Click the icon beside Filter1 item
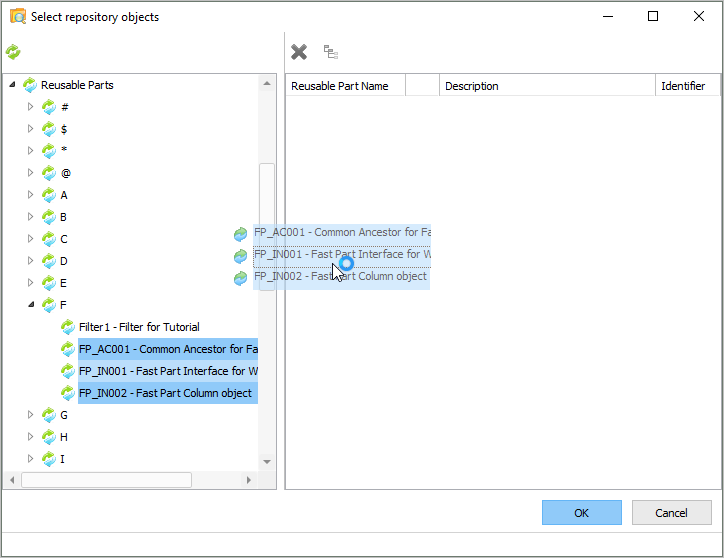 (68, 327)
